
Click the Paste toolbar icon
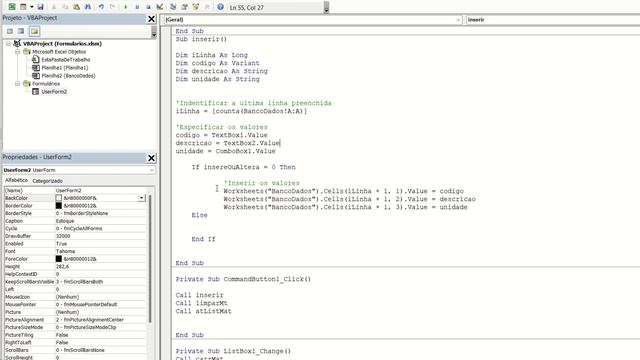[76, 7]
